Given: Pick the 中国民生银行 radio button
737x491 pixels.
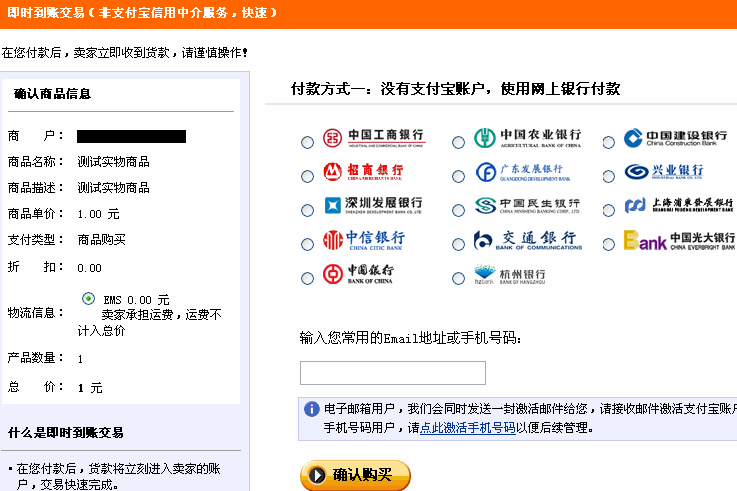Looking at the screenshot, I should pos(458,210).
